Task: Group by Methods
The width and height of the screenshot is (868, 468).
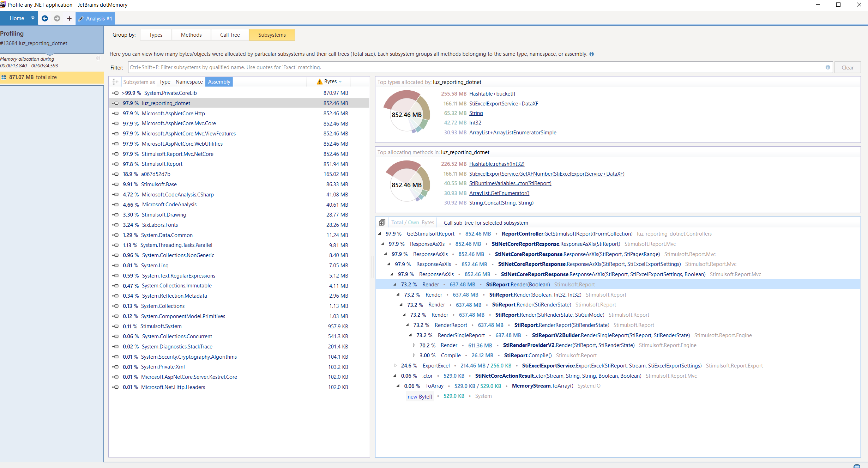Action: click(x=191, y=35)
